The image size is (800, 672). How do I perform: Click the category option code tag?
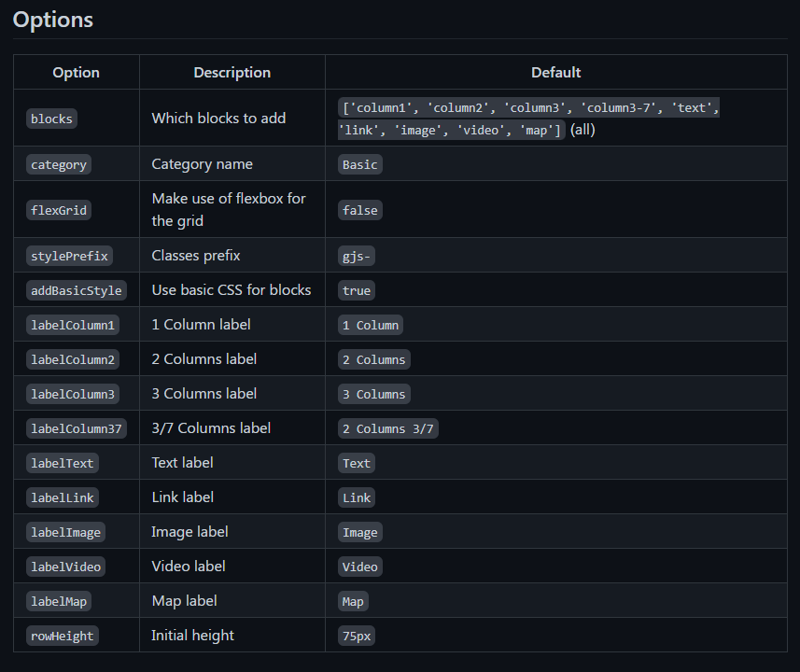59,165
